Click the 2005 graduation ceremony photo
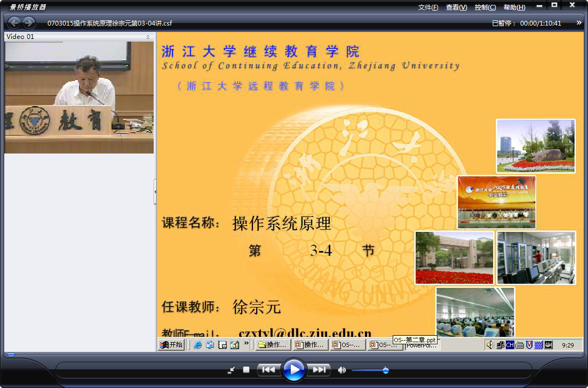 [497, 202]
